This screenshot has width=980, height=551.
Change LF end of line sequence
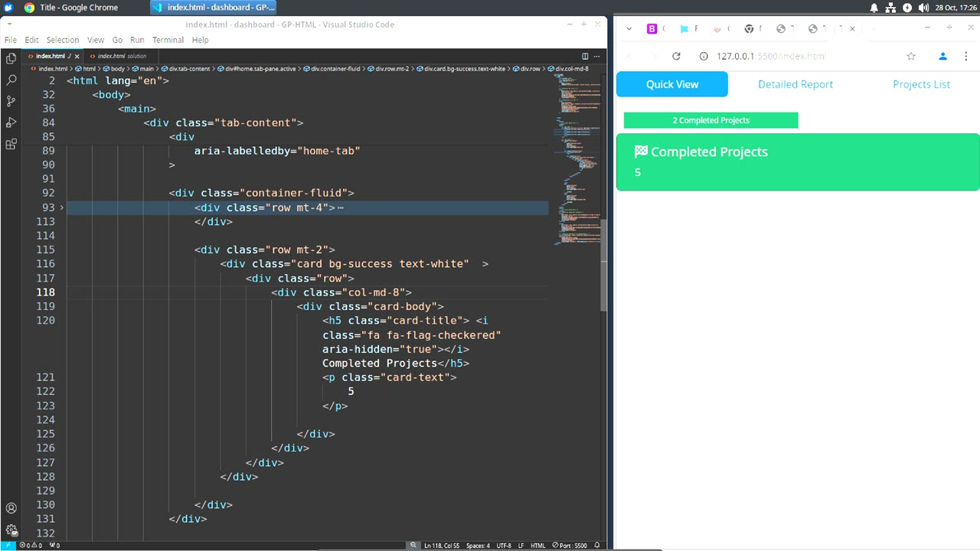coord(521,546)
